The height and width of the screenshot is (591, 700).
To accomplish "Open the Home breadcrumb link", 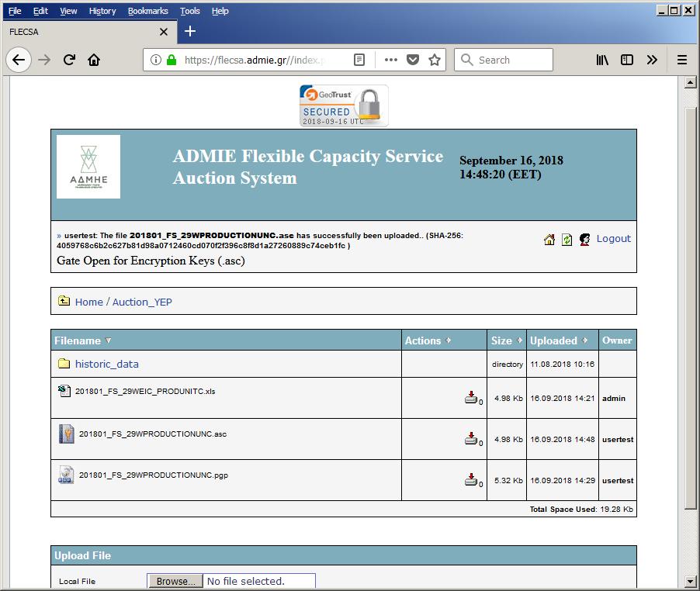I will click(x=88, y=302).
